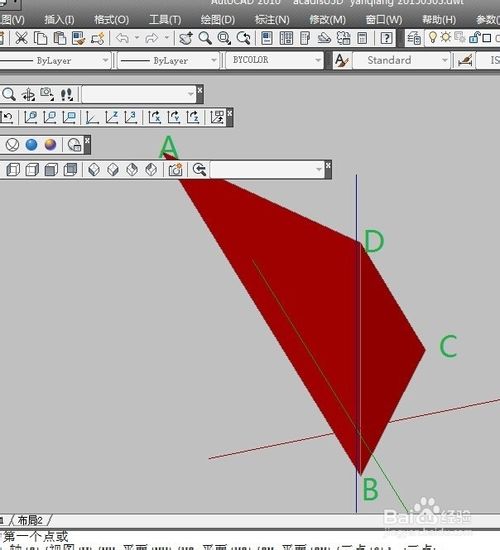
Task: Click the Cut scissors icon
Action: (x=21, y=38)
